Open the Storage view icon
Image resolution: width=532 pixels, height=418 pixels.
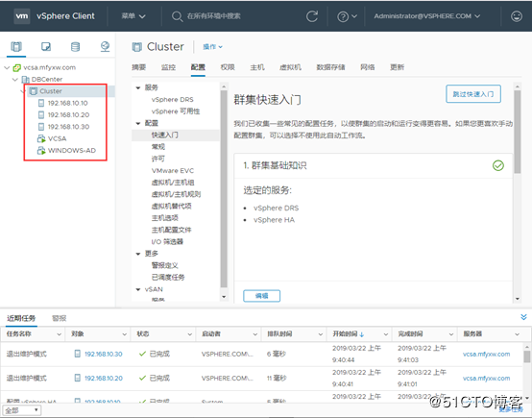(75, 46)
